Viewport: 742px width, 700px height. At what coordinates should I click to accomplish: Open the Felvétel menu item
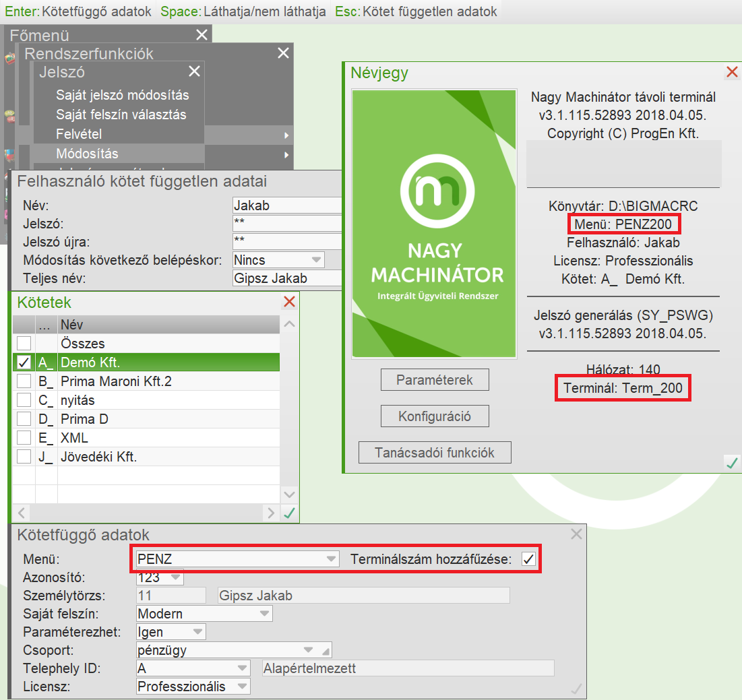(79, 134)
